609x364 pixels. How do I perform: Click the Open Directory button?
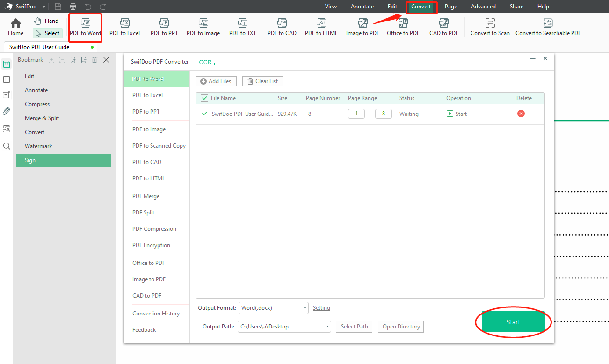pyautogui.click(x=401, y=327)
